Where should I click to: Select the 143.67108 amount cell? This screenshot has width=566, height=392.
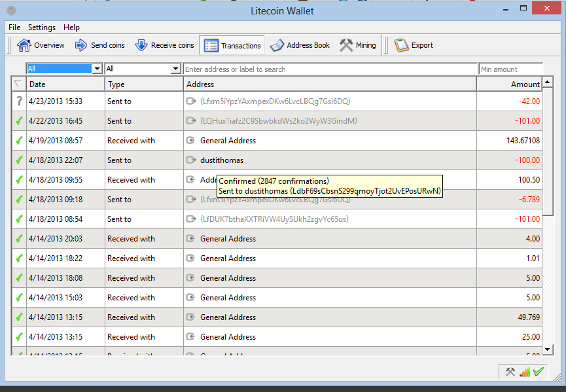(x=509, y=141)
